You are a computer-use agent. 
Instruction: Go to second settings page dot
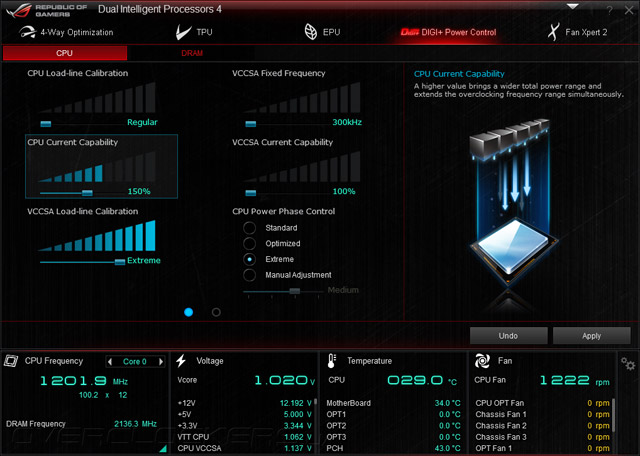point(216,312)
